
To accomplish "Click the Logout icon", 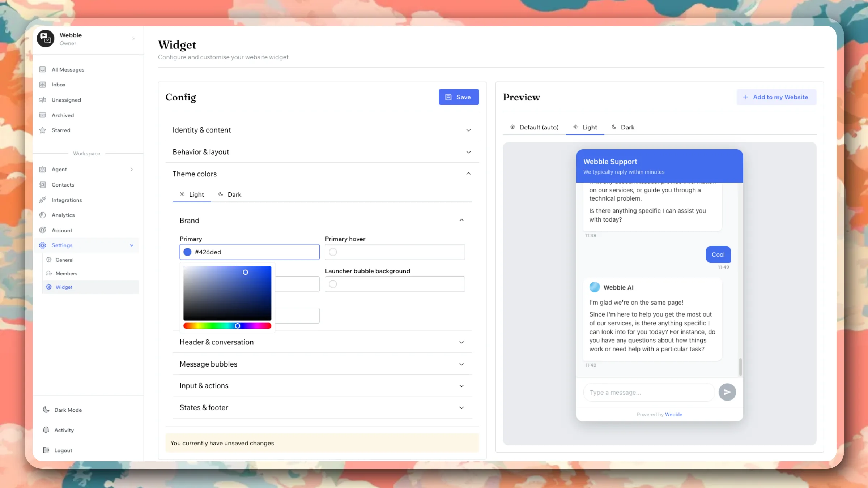I will coord(46,450).
